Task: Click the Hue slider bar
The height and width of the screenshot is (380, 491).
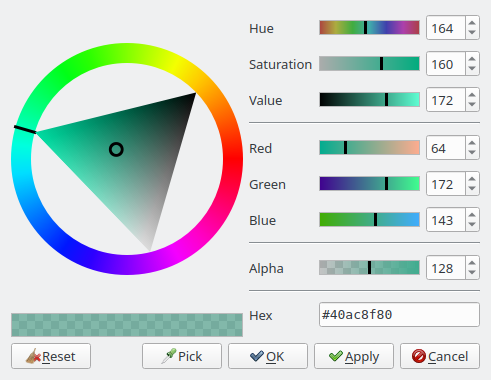Action: (369, 28)
